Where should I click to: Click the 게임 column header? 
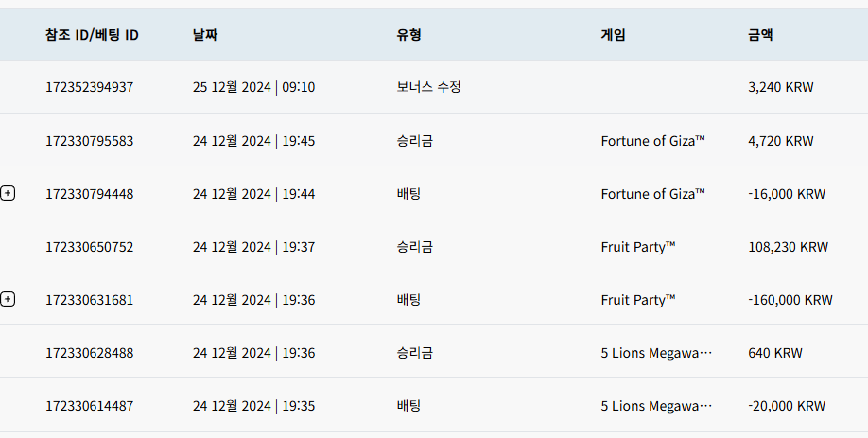coord(613,35)
